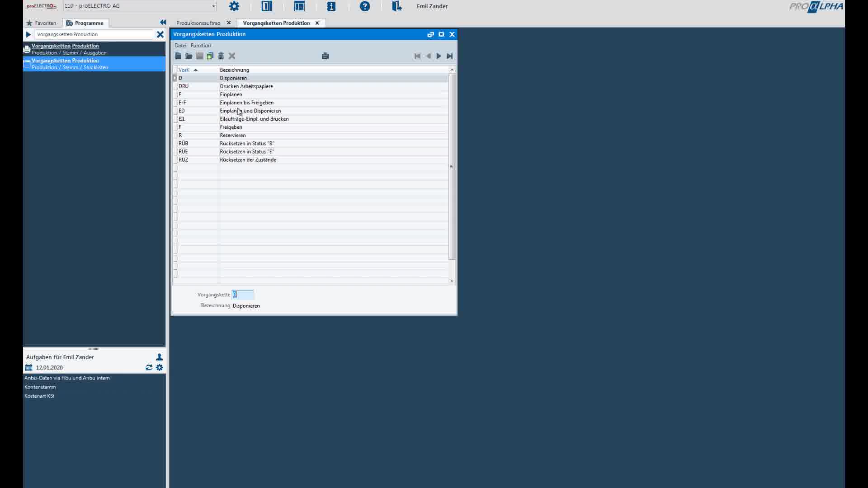Viewport: 868px width, 488px height.
Task: Open the help question mark icon
Action: 365,6
